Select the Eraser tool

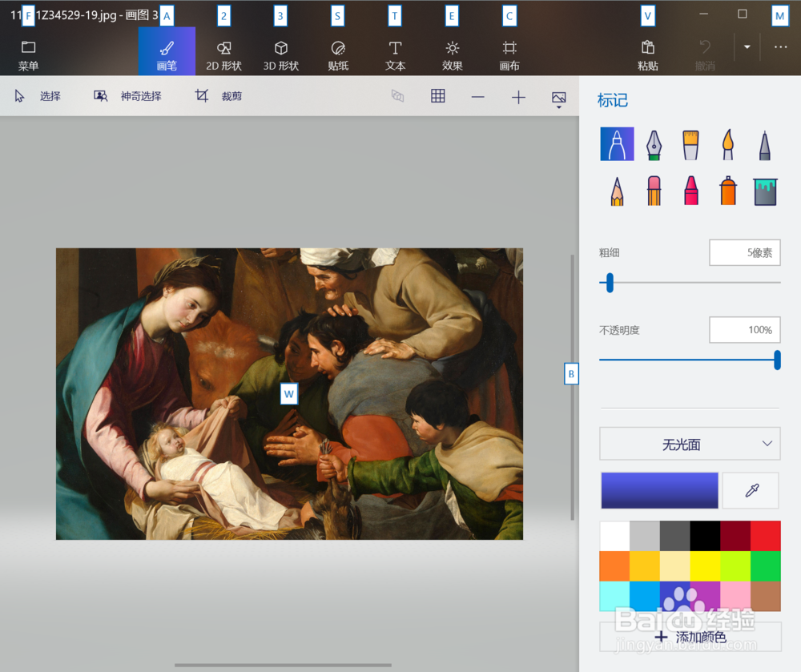click(x=654, y=191)
